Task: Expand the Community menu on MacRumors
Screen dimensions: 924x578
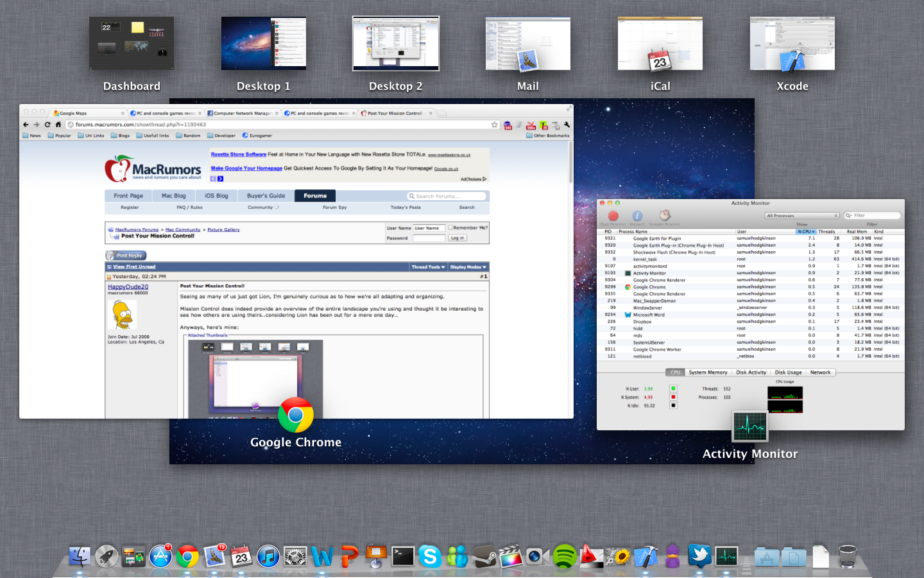Action: (x=263, y=207)
